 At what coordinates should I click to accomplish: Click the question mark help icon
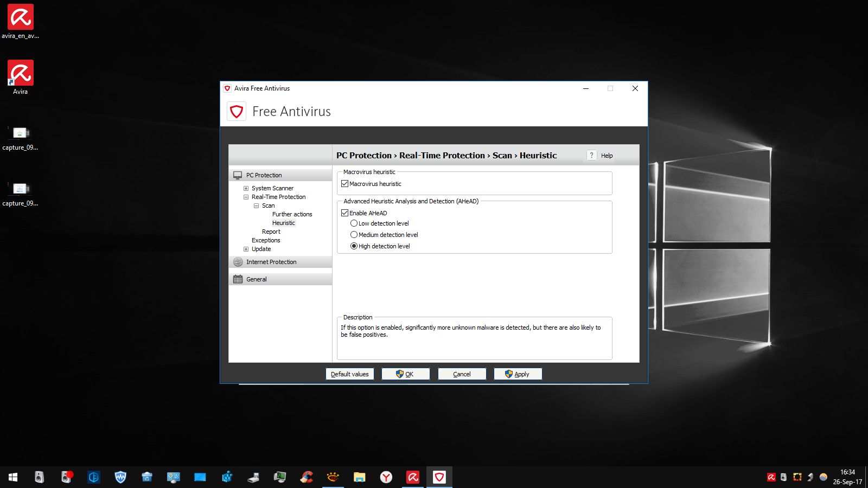click(591, 156)
